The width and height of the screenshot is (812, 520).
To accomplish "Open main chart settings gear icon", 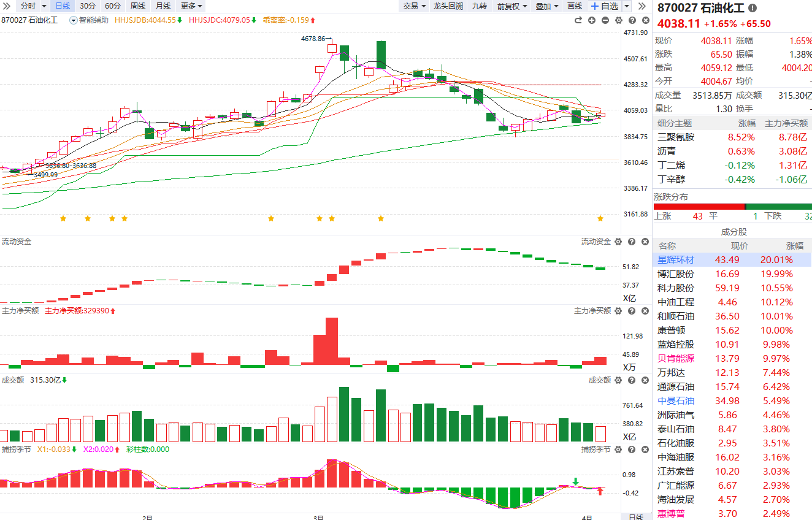I will click(x=618, y=20).
